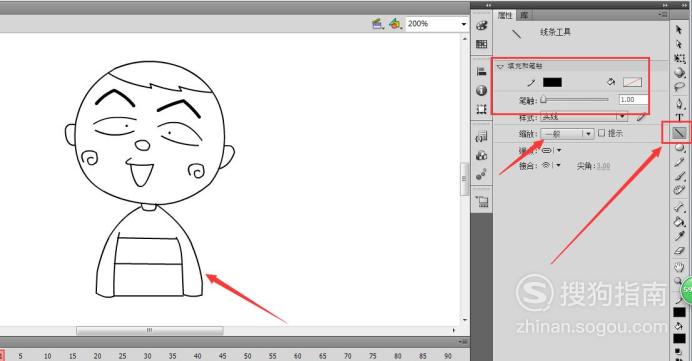
Task: Select the Eyedropper tool
Action: tap(679, 236)
